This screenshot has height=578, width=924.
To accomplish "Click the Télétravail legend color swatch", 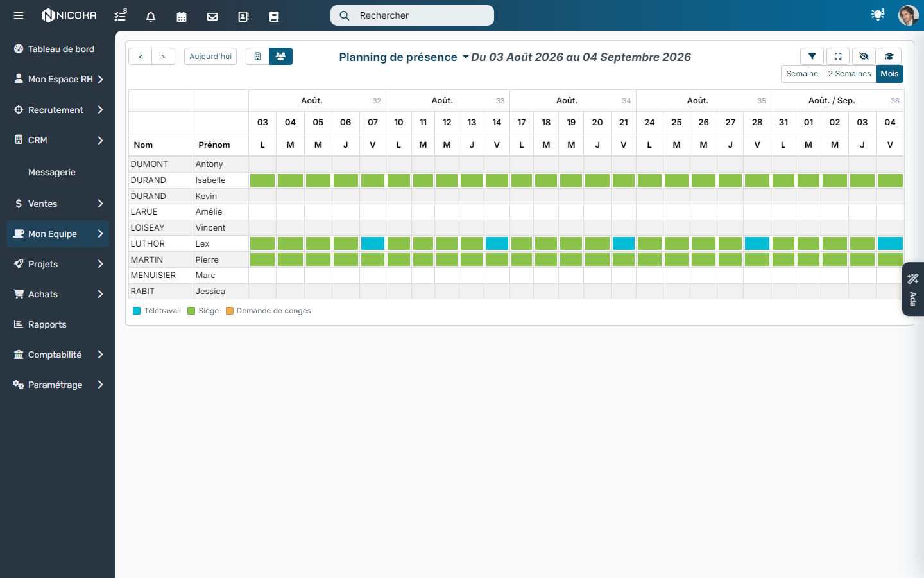I will point(137,311).
